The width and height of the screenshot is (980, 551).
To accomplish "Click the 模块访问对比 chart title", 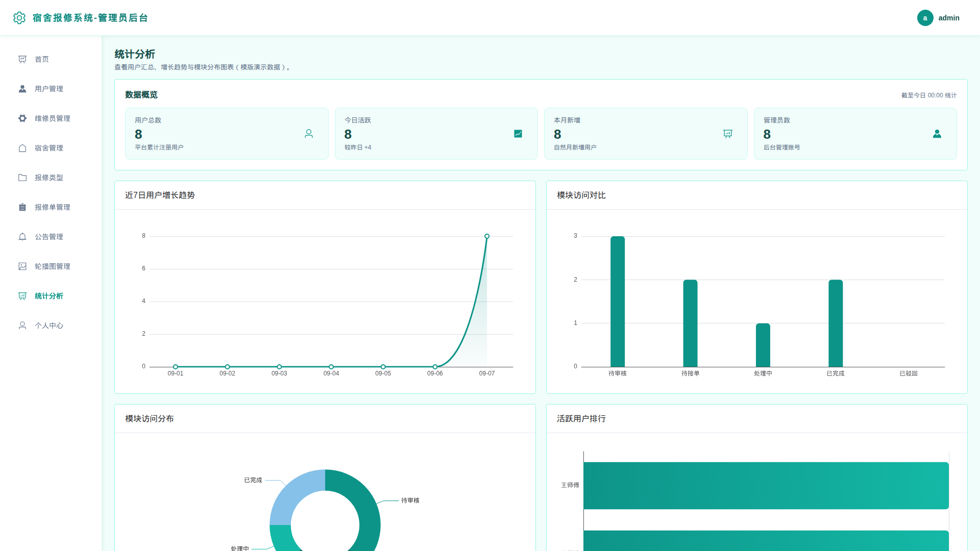I will (x=581, y=195).
